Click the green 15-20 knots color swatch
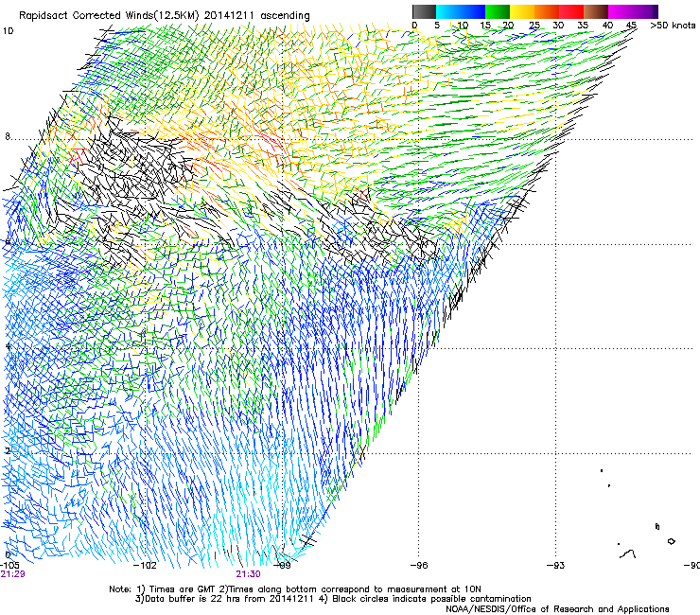Viewport: 700px width, 615px height. 498,11
